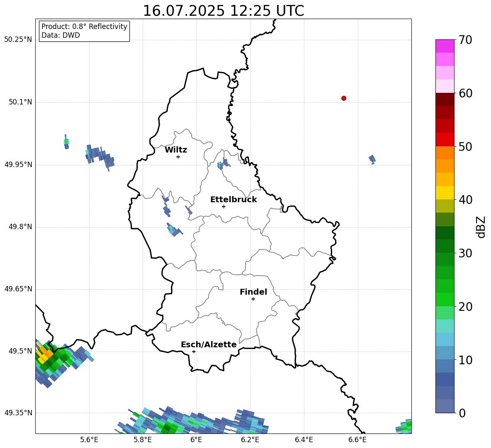
Task: Click the small green echo near 5.5°E, 50.0°N
Action: point(66,142)
